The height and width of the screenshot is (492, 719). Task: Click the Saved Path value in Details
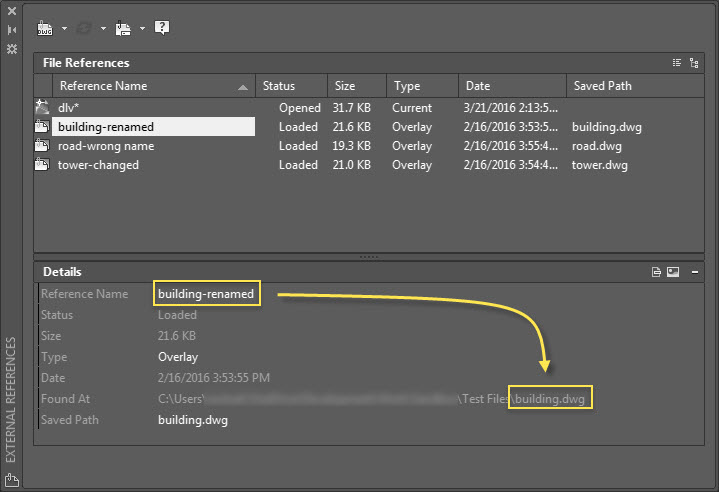[193, 420]
